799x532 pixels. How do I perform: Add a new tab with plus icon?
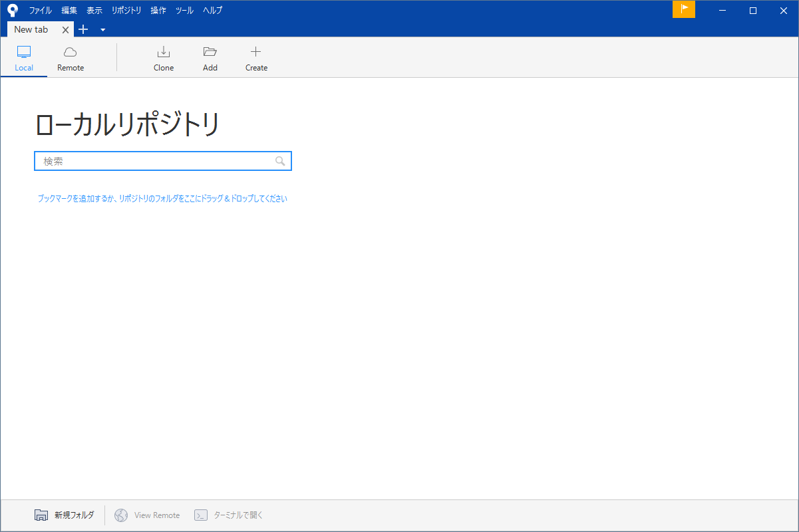click(83, 29)
